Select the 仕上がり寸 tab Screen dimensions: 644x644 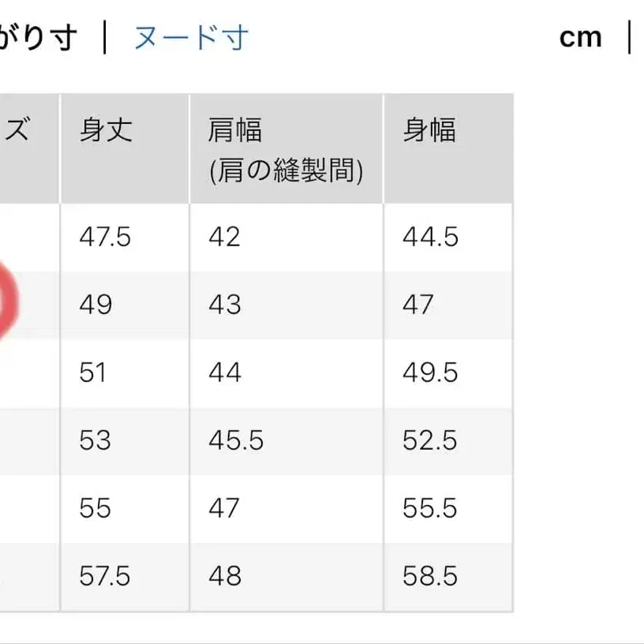pos(39,36)
